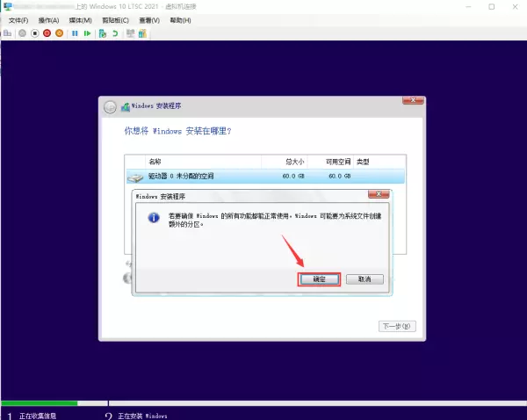Open the 媒体(M) menu
527x420 pixels.
pos(80,20)
